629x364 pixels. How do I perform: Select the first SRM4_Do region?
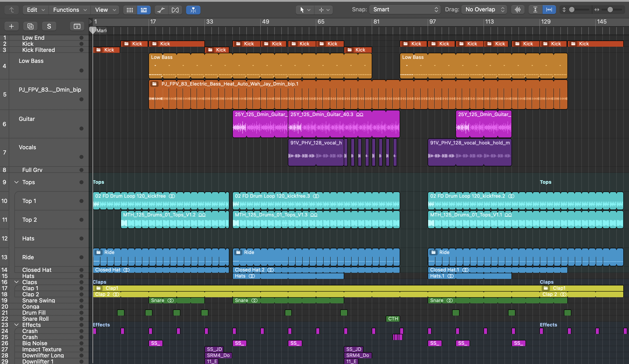(218, 355)
